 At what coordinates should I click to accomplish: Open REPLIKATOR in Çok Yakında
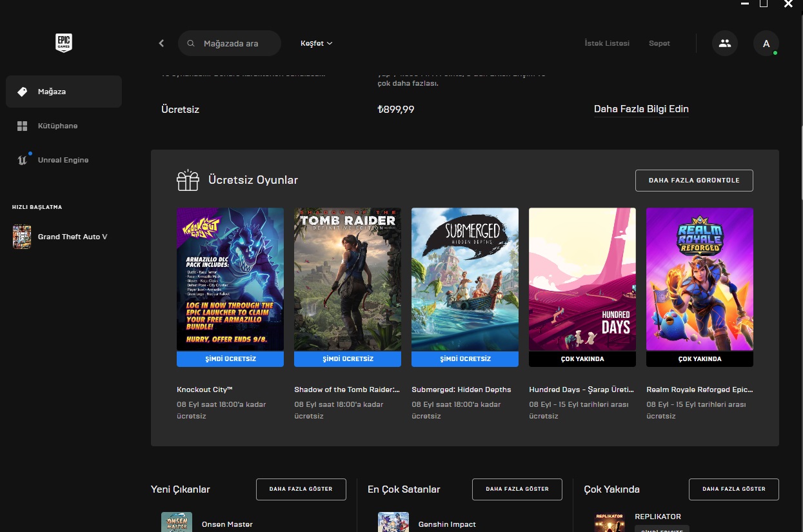click(658, 517)
